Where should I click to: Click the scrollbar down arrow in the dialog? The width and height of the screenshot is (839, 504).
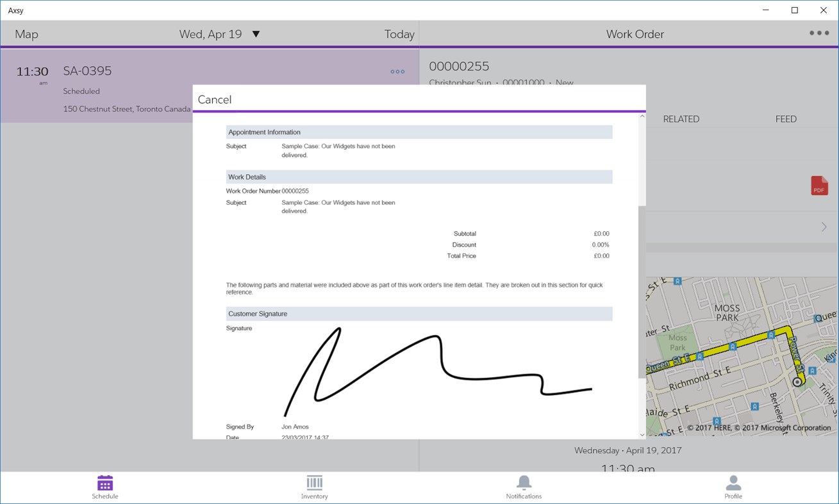(642, 434)
